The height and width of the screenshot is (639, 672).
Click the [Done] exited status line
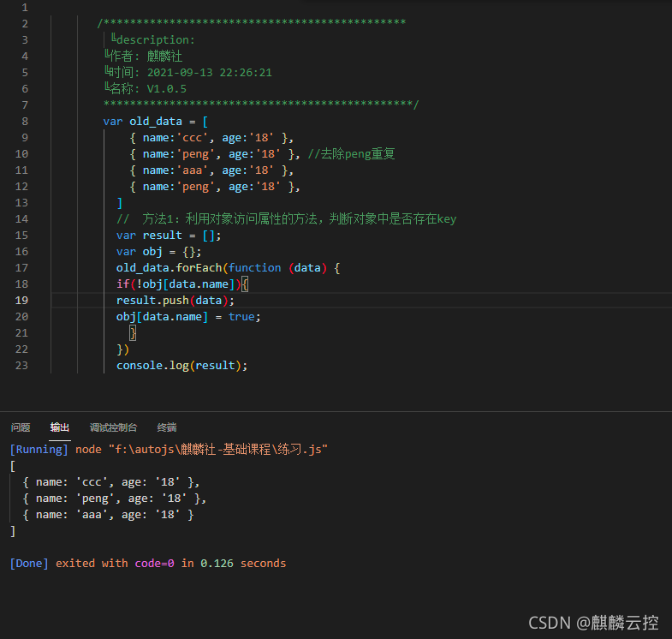click(x=148, y=564)
